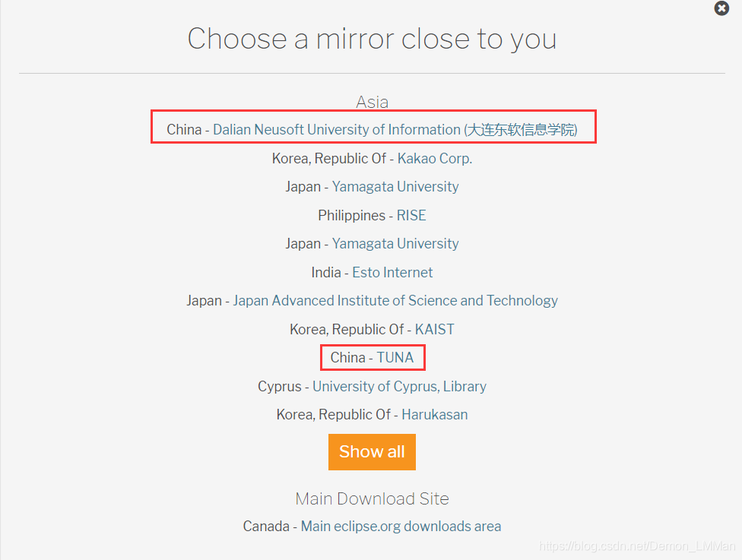Open the China TUNA mirror
Viewport: 742px width, 560px height.
point(395,358)
